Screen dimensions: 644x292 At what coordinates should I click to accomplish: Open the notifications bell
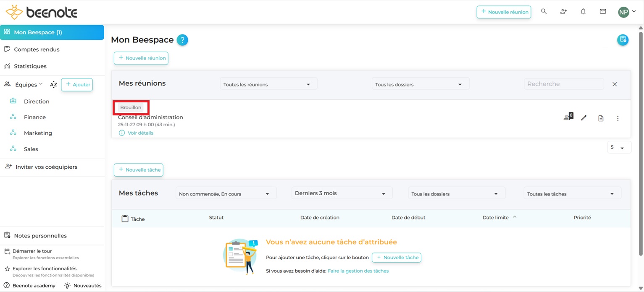click(583, 12)
